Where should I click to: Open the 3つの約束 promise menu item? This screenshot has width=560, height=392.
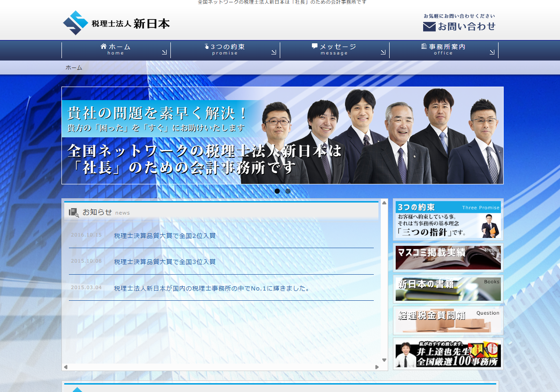click(x=225, y=50)
